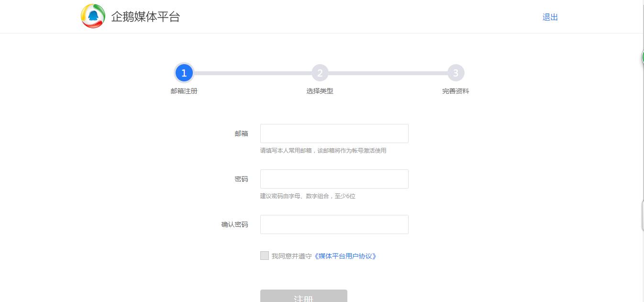
Task: Toggle agreement consent before registering
Action: (x=265, y=256)
